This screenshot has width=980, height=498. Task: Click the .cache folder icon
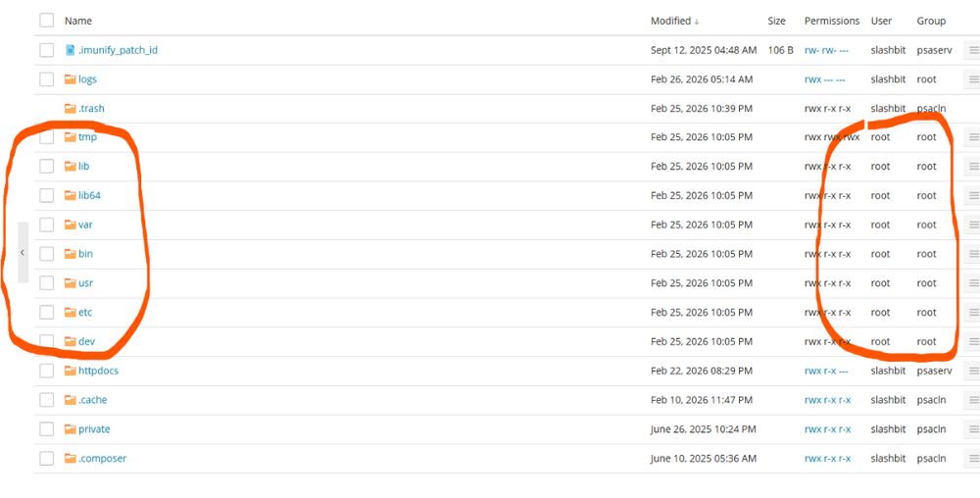coord(70,400)
